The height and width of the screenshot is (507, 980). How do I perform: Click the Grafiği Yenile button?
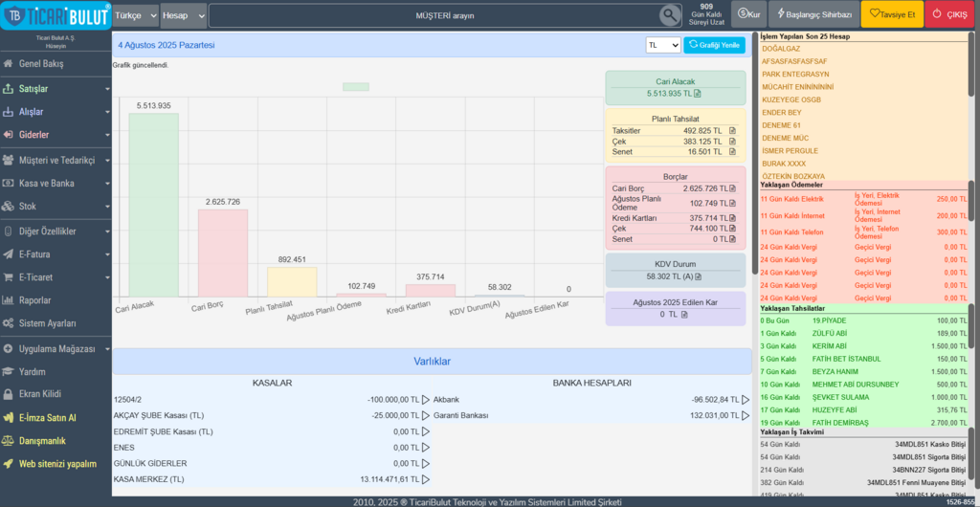point(713,45)
